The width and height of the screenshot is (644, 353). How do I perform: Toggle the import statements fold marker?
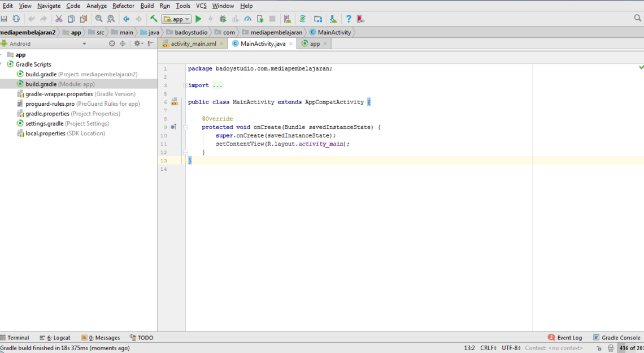pyautogui.click(x=185, y=85)
